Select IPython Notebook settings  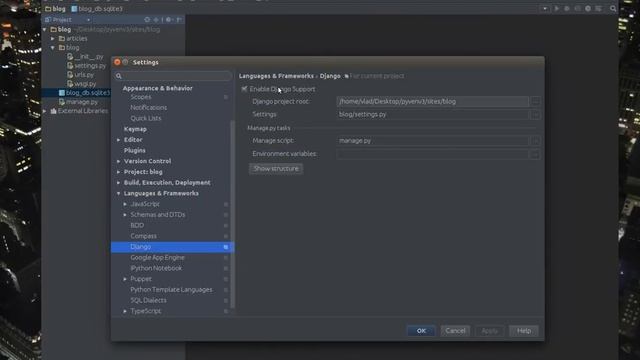tap(156, 268)
